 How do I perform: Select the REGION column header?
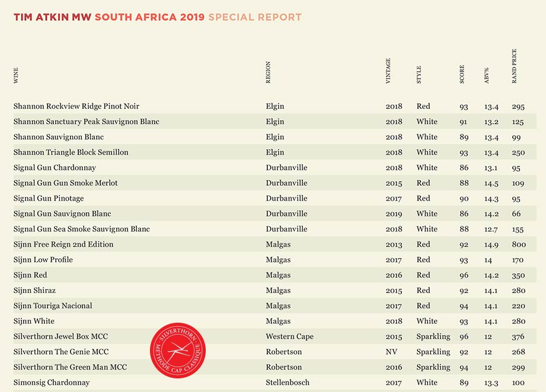coord(268,72)
